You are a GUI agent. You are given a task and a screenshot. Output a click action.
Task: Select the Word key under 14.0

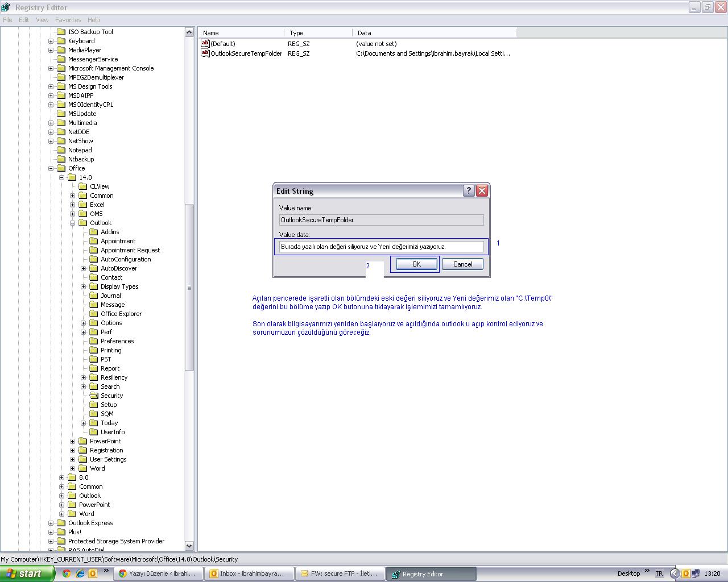coord(97,468)
